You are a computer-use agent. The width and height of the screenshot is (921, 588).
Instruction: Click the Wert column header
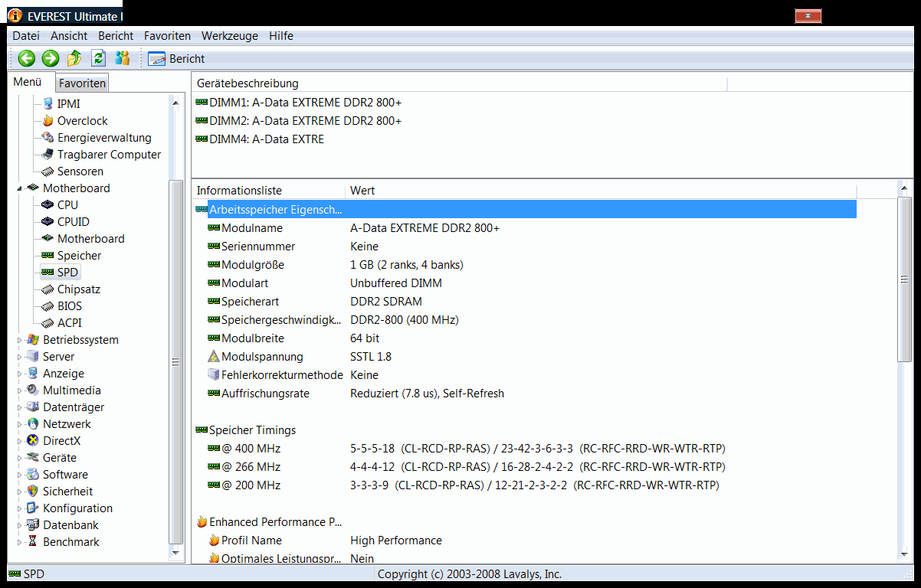tap(601, 191)
